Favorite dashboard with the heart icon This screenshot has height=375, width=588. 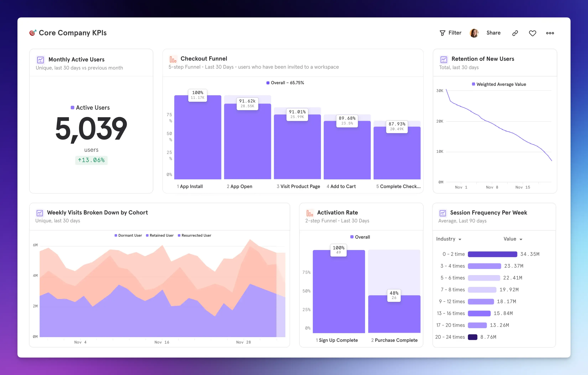pyautogui.click(x=532, y=33)
